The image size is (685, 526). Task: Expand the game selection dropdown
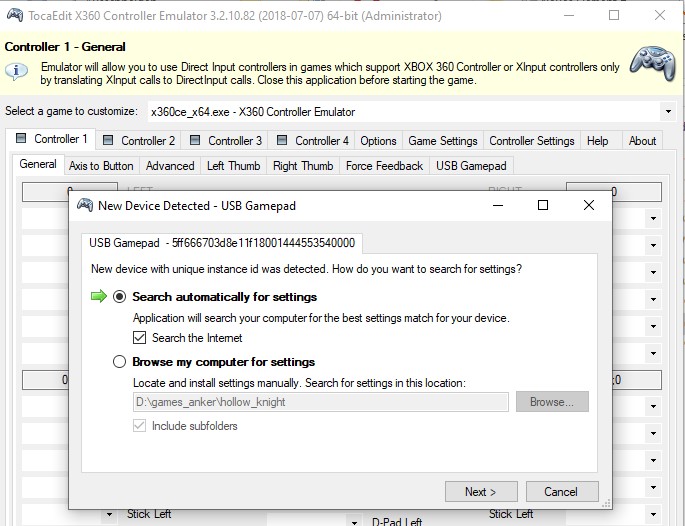[x=667, y=112]
